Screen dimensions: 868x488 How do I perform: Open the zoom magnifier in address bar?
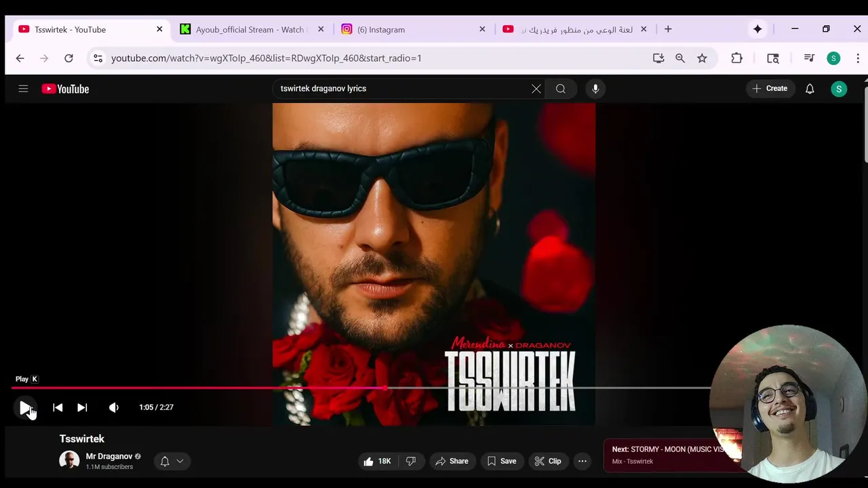[680, 58]
